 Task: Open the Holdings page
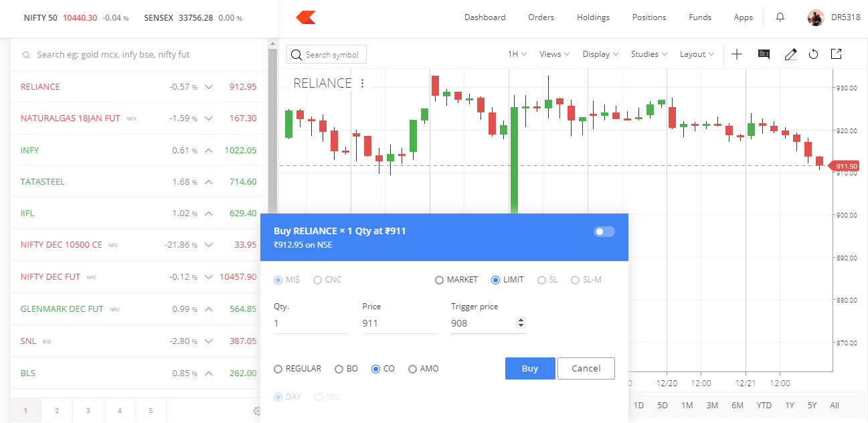click(594, 17)
